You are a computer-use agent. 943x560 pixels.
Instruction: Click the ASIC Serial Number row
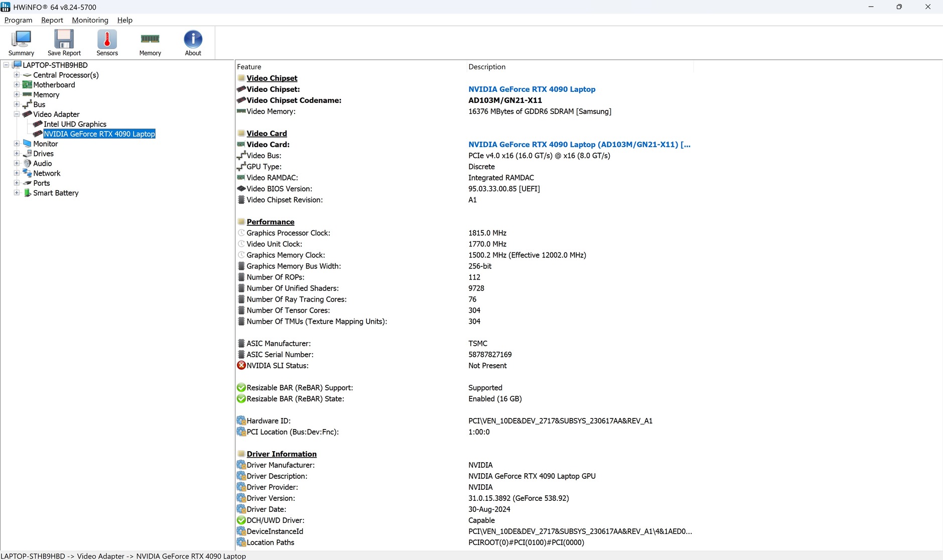click(x=464, y=354)
